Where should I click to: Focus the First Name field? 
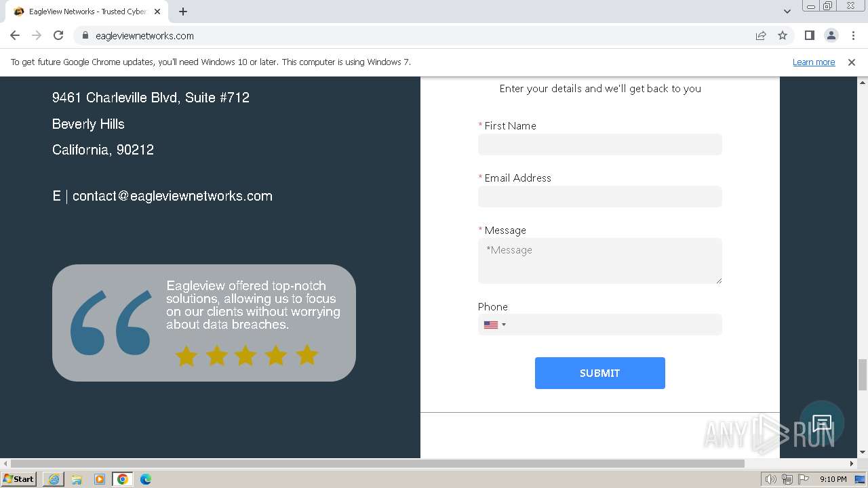[x=600, y=144]
